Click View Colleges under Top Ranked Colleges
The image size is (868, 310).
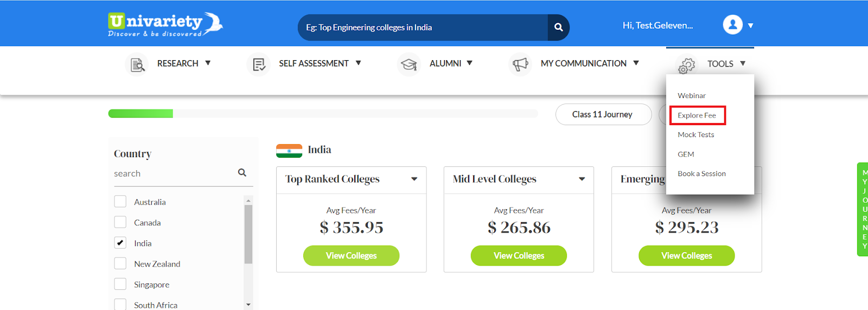(x=351, y=255)
